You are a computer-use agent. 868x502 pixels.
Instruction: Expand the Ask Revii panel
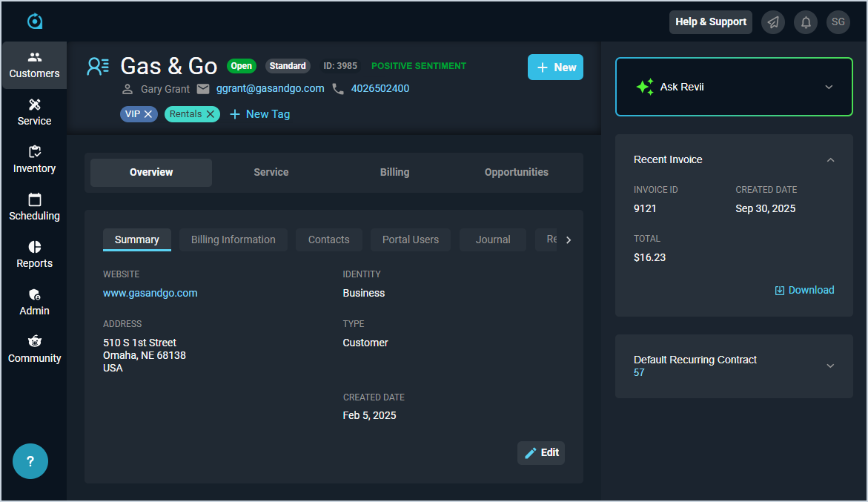pos(829,87)
